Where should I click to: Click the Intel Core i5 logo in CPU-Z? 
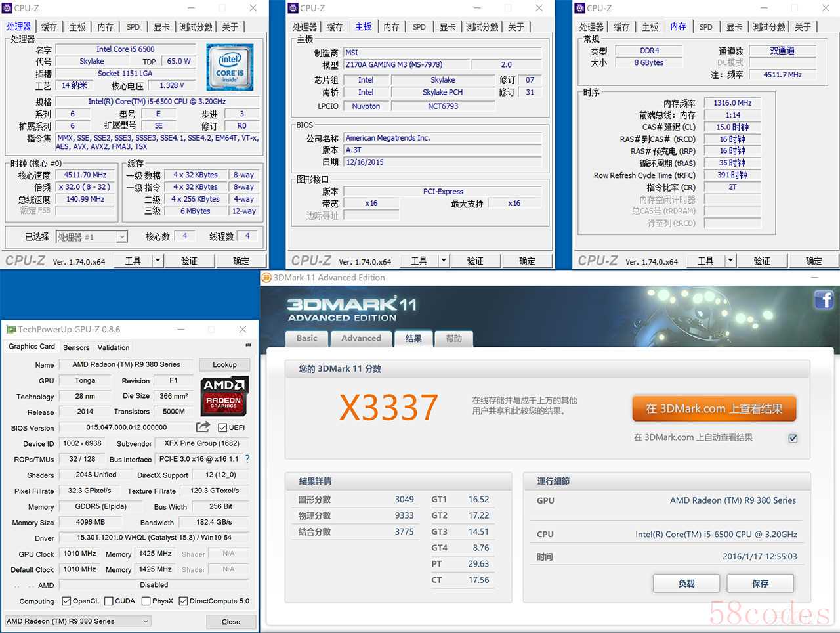(230, 67)
